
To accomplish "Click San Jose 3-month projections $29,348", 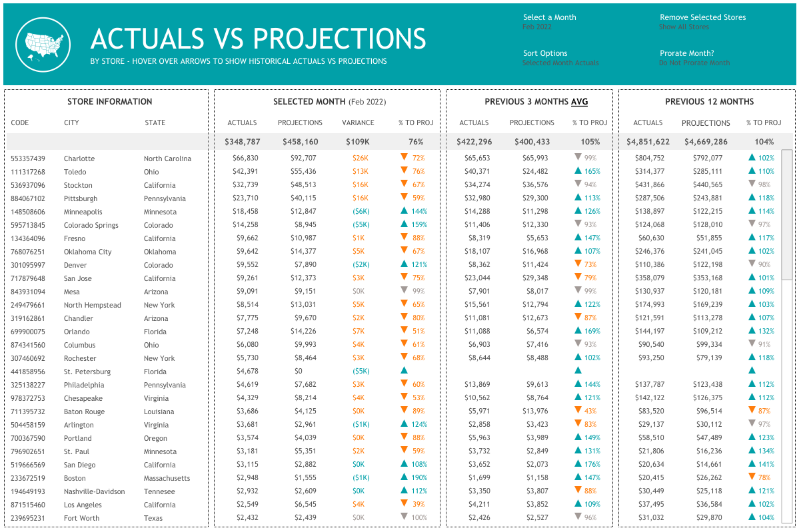I will click(535, 278).
